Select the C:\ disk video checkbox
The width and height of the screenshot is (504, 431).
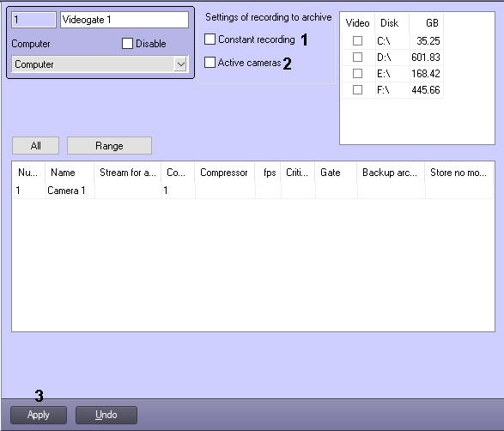point(357,41)
